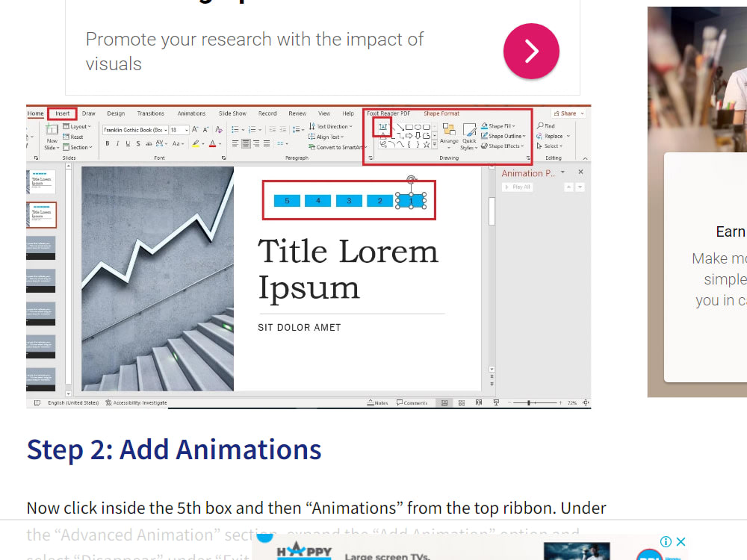Toggle Italic formatting
This screenshot has width=747, height=560.
click(118, 143)
